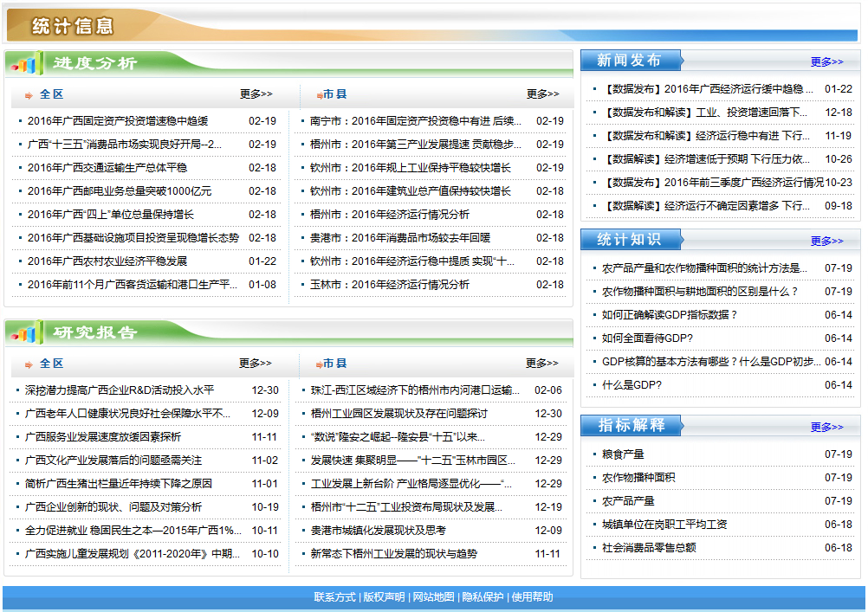Open the 广西"十三五"消费品市场实现良好开局 article
This screenshot has height=612, width=868.
point(125,145)
